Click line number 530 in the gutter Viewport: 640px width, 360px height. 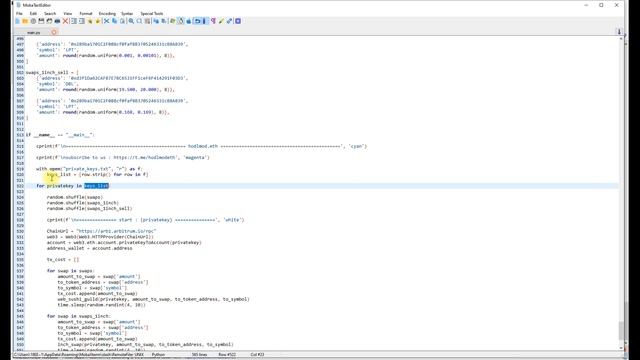tap(20, 231)
